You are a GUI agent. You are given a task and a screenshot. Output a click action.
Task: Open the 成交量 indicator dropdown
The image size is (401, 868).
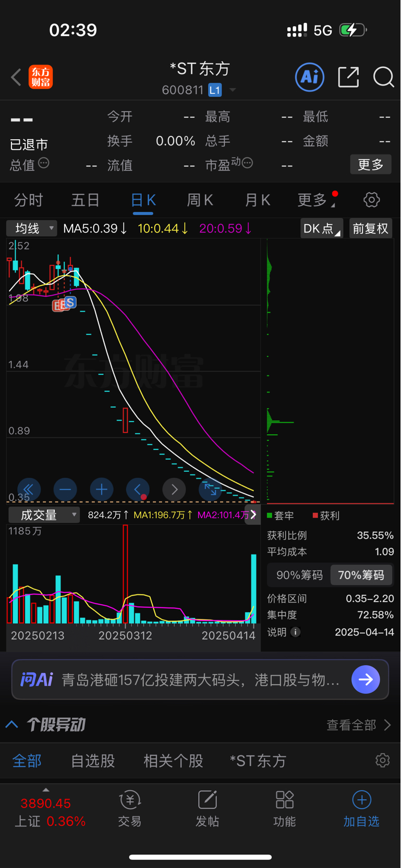[44, 515]
